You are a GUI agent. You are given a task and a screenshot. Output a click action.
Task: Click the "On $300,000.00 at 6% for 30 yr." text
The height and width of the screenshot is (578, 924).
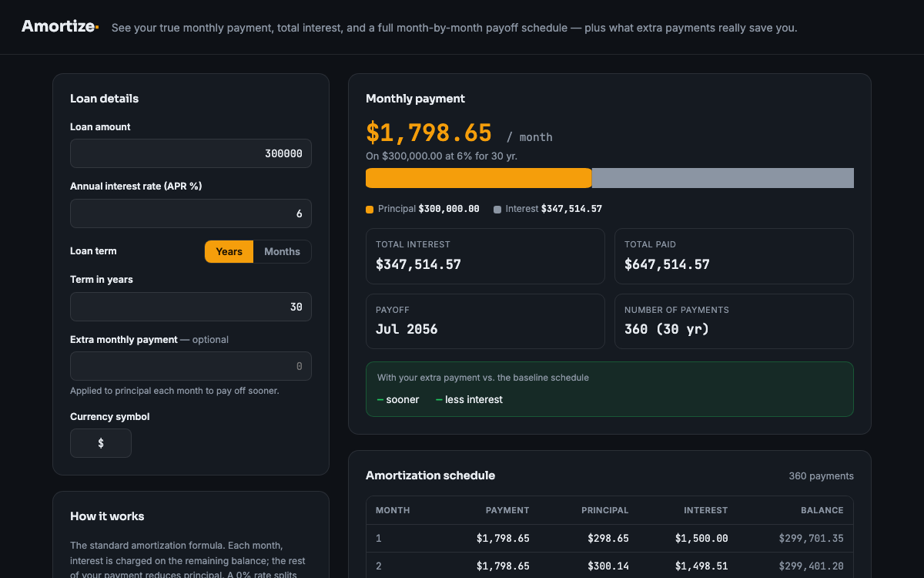pos(441,156)
